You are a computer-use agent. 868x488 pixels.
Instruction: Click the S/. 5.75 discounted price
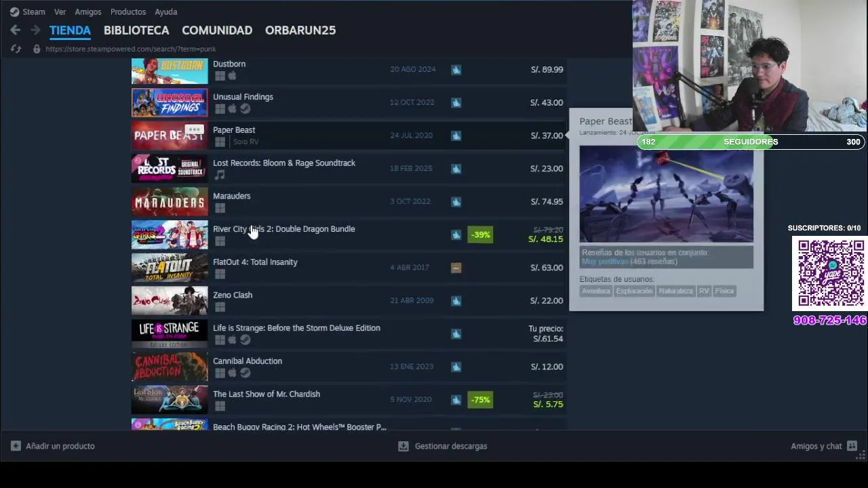[x=548, y=404]
